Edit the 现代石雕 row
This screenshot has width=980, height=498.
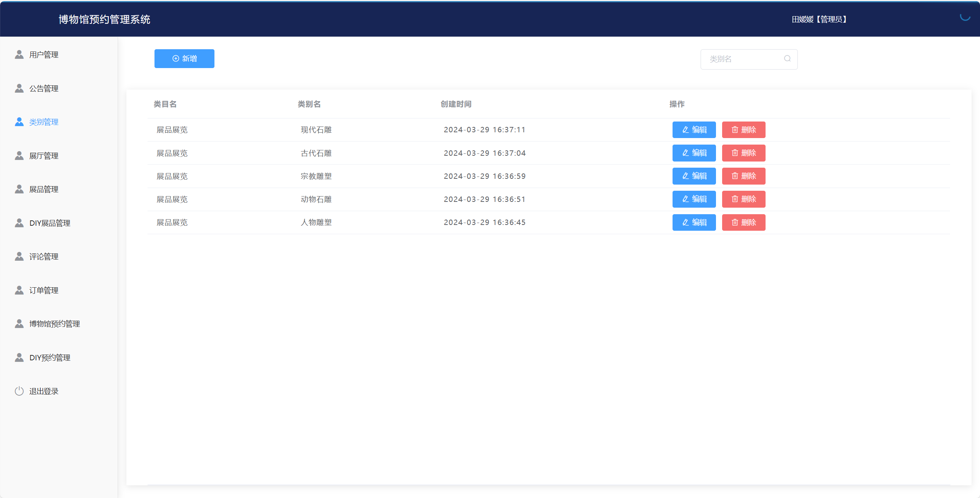coord(694,130)
